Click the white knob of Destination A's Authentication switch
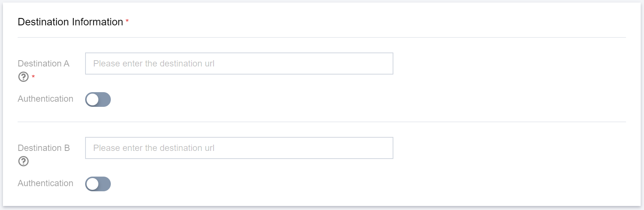The width and height of the screenshot is (644, 210). tap(92, 99)
